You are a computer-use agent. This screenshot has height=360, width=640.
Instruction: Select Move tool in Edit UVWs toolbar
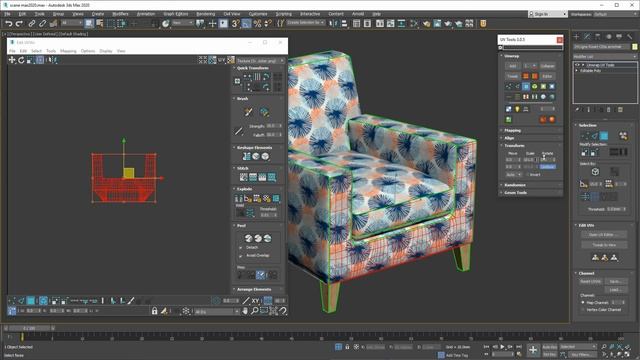pyautogui.click(x=12, y=60)
